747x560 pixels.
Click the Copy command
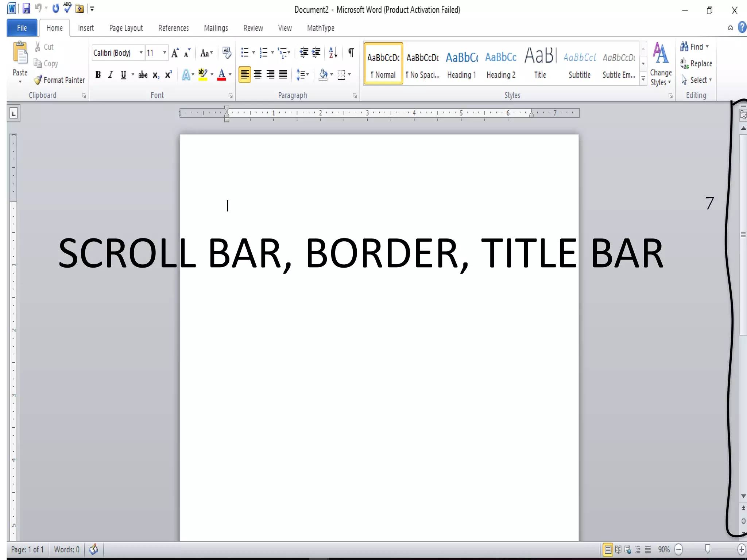coord(46,63)
